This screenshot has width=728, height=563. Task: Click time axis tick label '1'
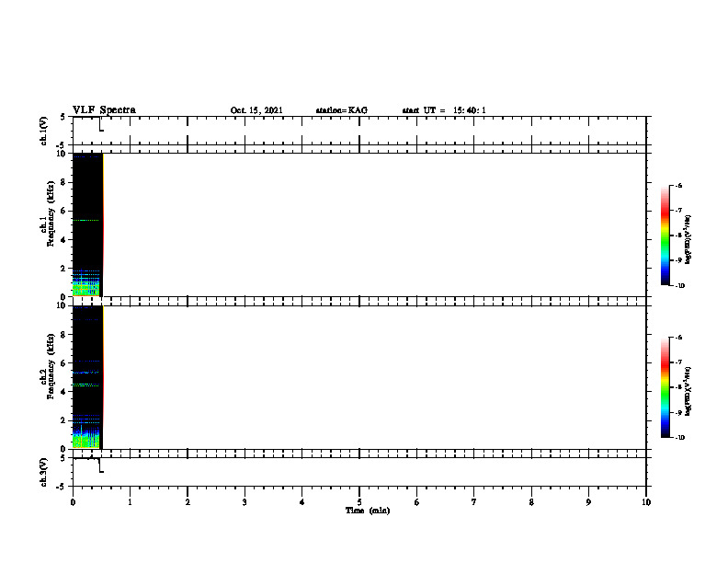pyautogui.click(x=130, y=502)
